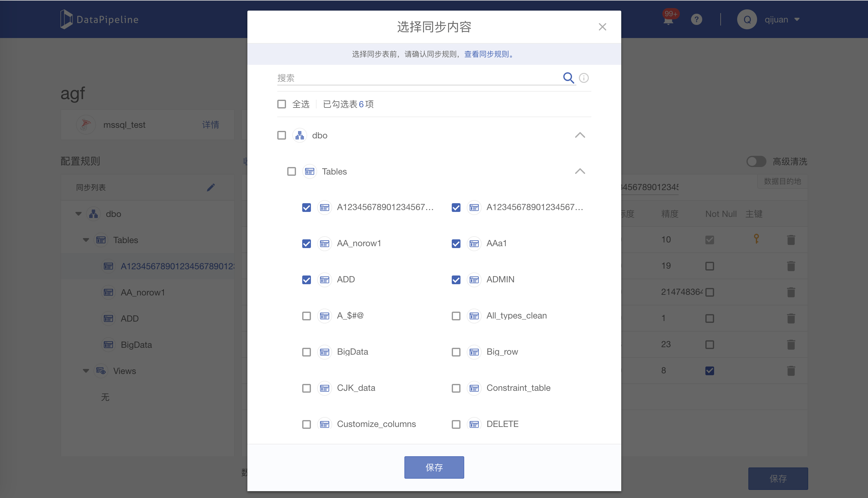Click the BigData table icon in dialog
The width and height of the screenshot is (868, 498).
324,352
